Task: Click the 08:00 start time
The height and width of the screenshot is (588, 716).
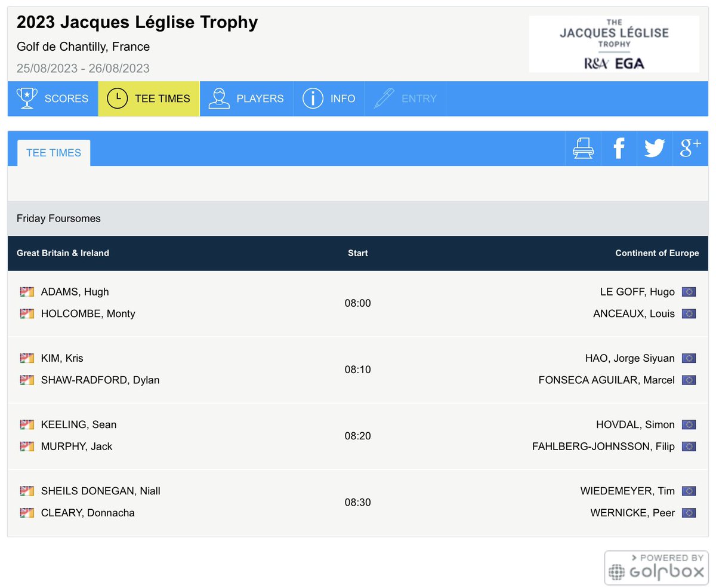Action: (x=358, y=303)
